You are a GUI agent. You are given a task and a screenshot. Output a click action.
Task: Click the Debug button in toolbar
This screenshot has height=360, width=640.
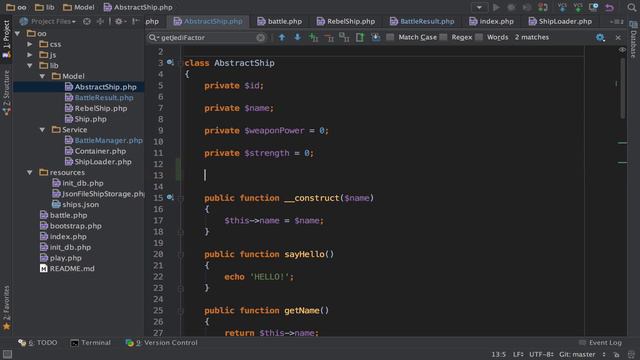(x=511, y=7)
